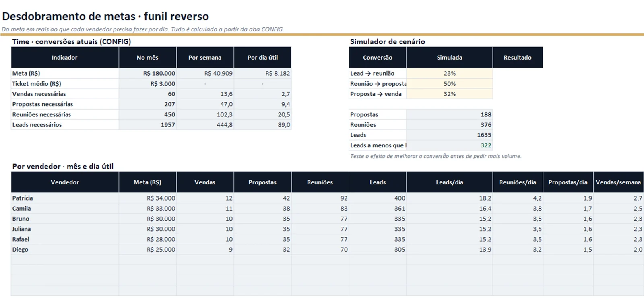Image resolution: width=644 pixels, height=306 pixels.
Task: Click the Juliana vendor name cell
Action: pyautogui.click(x=65, y=229)
